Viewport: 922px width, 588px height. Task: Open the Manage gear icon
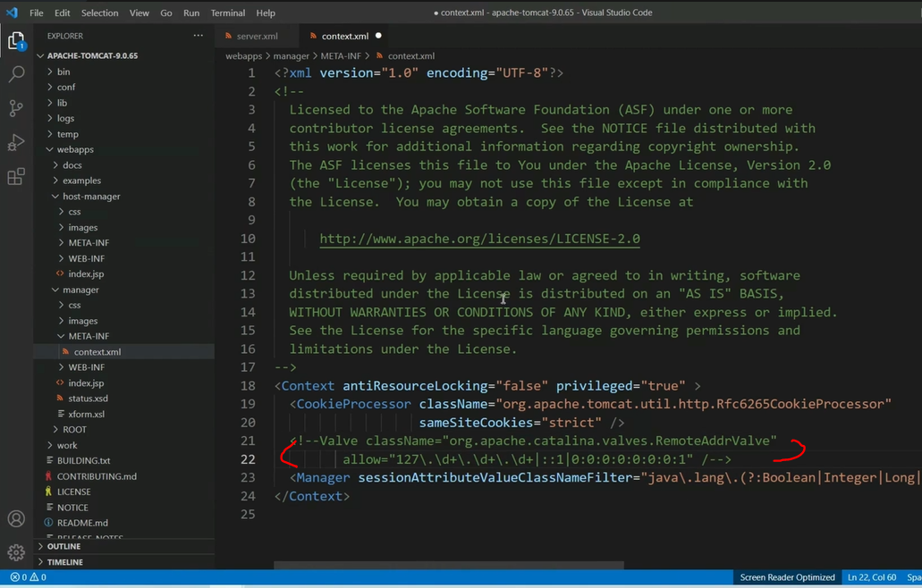point(16,552)
